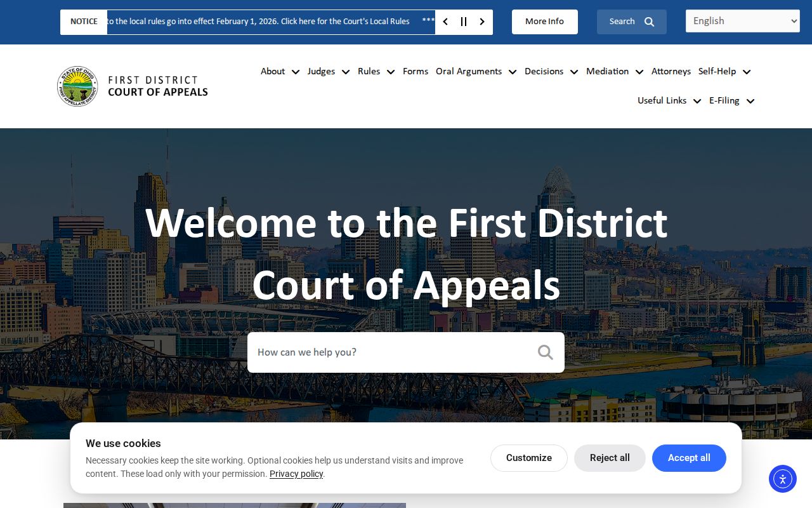Customize cookie preferences
This screenshot has height=508, width=812.
tap(529, 458)
